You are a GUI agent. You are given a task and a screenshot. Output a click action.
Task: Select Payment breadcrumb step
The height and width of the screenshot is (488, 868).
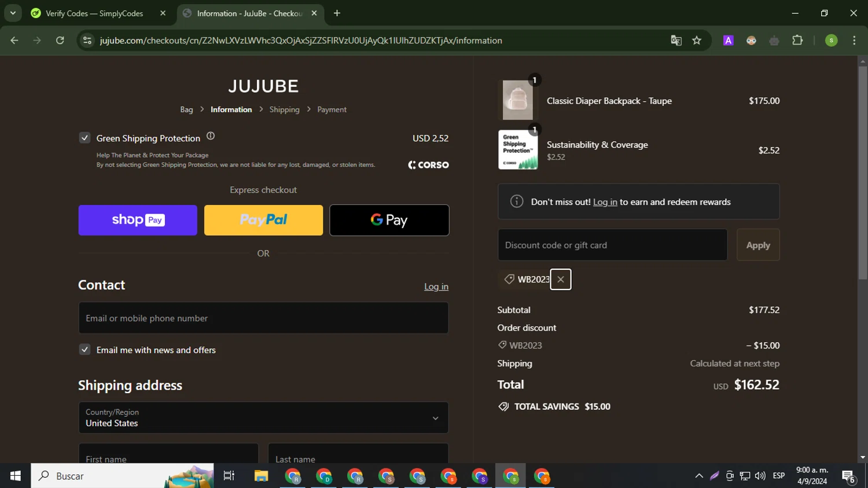[332, 109]
